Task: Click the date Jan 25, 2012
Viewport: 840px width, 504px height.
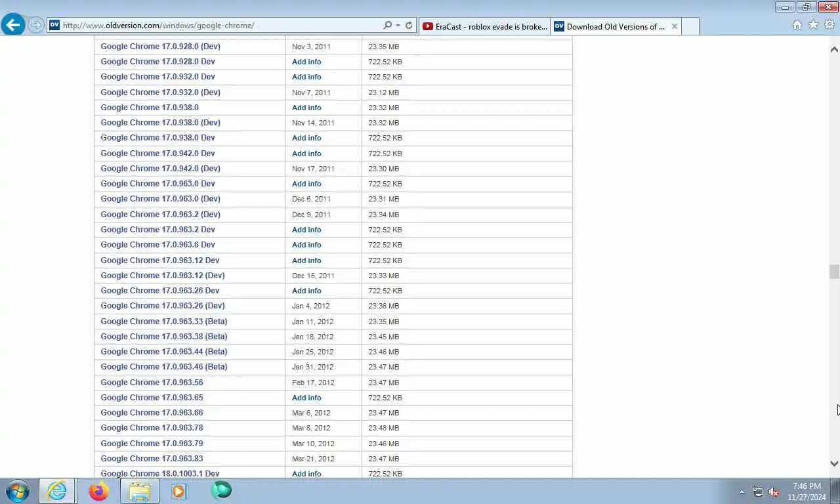Action: [313, 352]
